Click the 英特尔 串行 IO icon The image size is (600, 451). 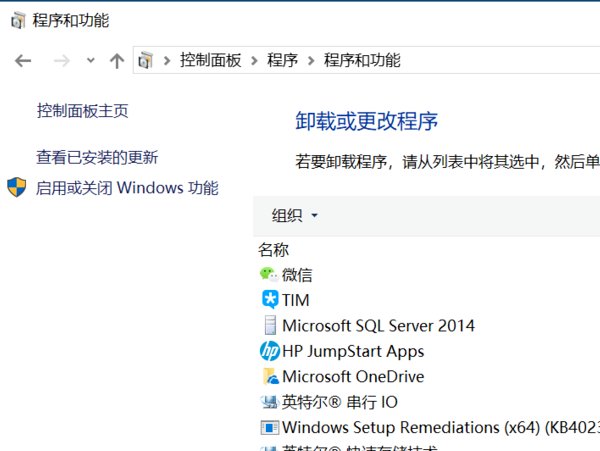coord(269,402)
